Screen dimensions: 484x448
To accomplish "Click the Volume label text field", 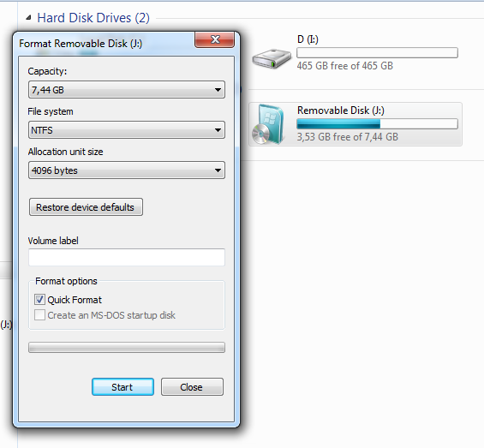I will point(127,257).
